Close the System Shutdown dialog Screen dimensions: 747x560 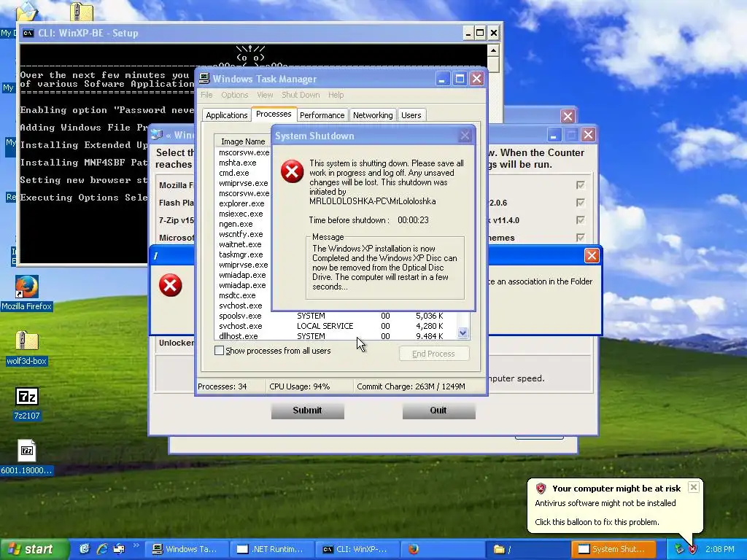pyautogui.click(x=465, y=136)
